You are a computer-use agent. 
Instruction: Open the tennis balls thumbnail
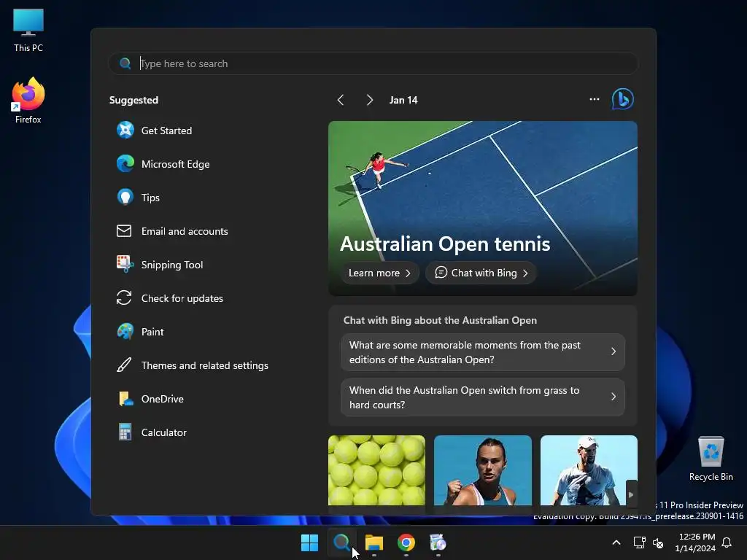[376, 470]
